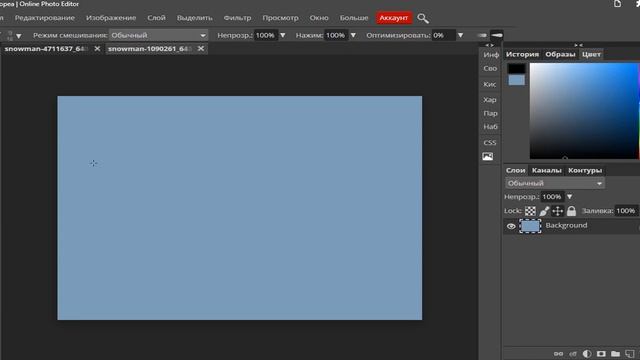This screenshot has width=640, height=360.
Task: Open the Инф side panel
Action: point(491,54)
